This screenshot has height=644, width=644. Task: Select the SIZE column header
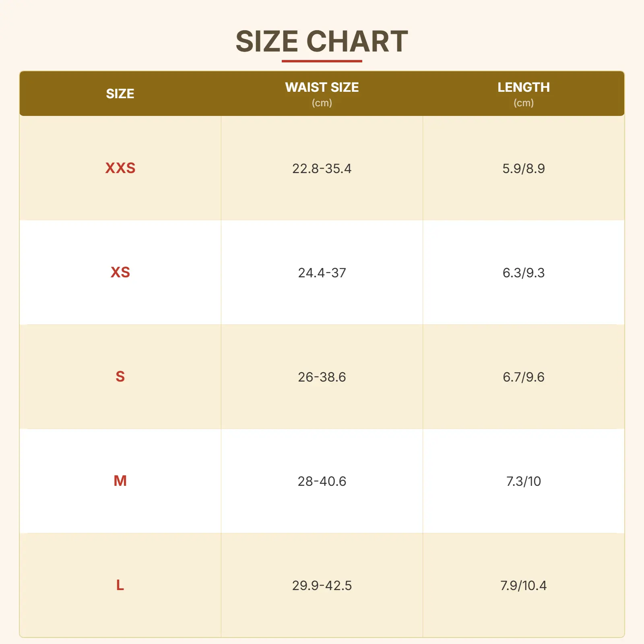click(120, 94)
